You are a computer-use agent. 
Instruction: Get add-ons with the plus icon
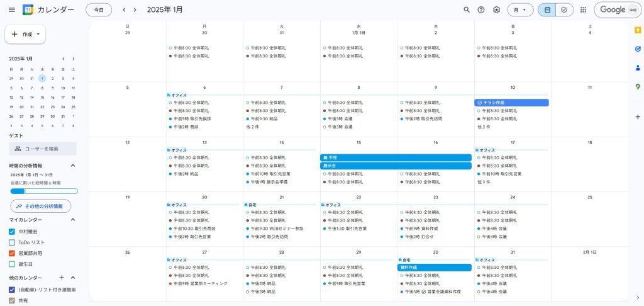point(638,117)
